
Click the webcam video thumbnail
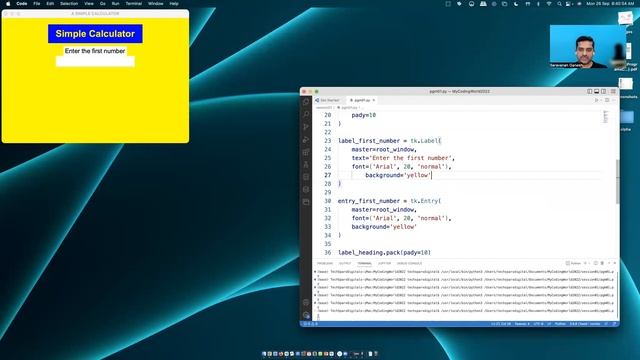588,46
